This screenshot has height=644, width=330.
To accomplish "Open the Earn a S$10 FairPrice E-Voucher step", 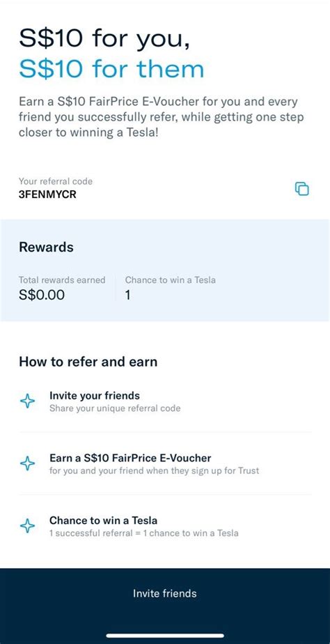I will (165, 463).
